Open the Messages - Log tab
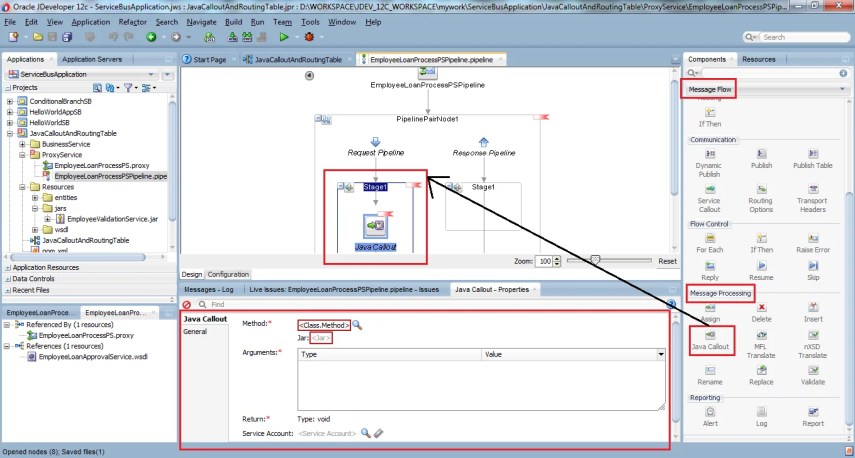The image size is (855, 458). pyautogui.click(x=209, y=290)
